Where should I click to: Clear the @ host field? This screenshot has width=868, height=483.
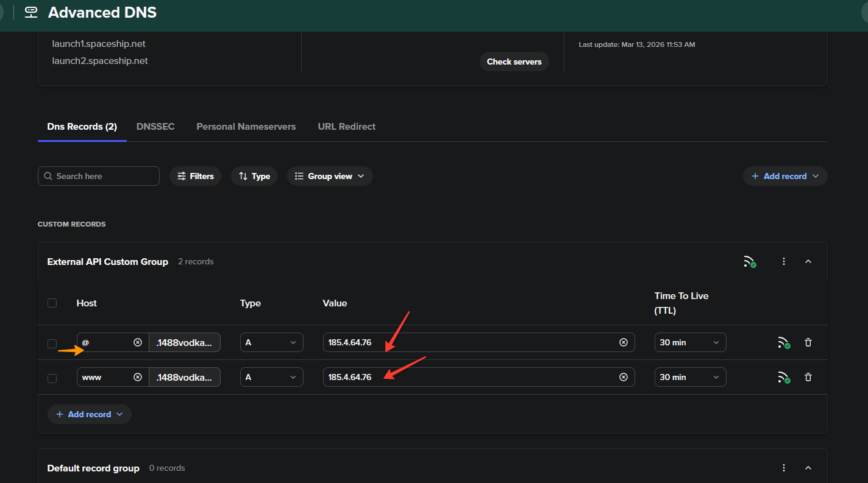[x=138, y=343]
